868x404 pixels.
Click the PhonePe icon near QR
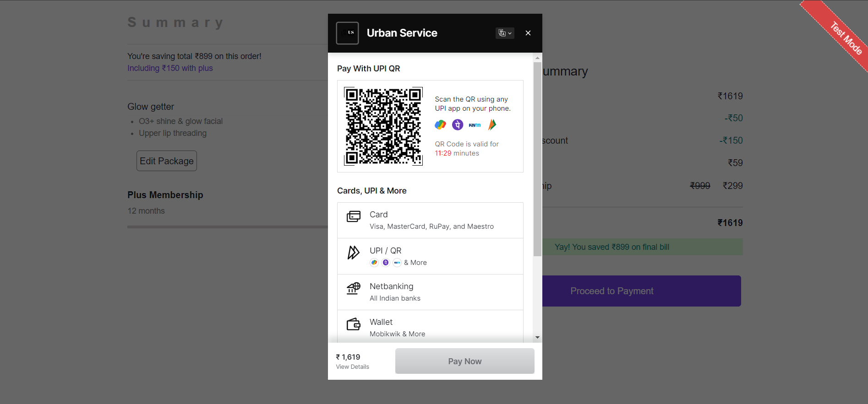[x=458, y=124]
